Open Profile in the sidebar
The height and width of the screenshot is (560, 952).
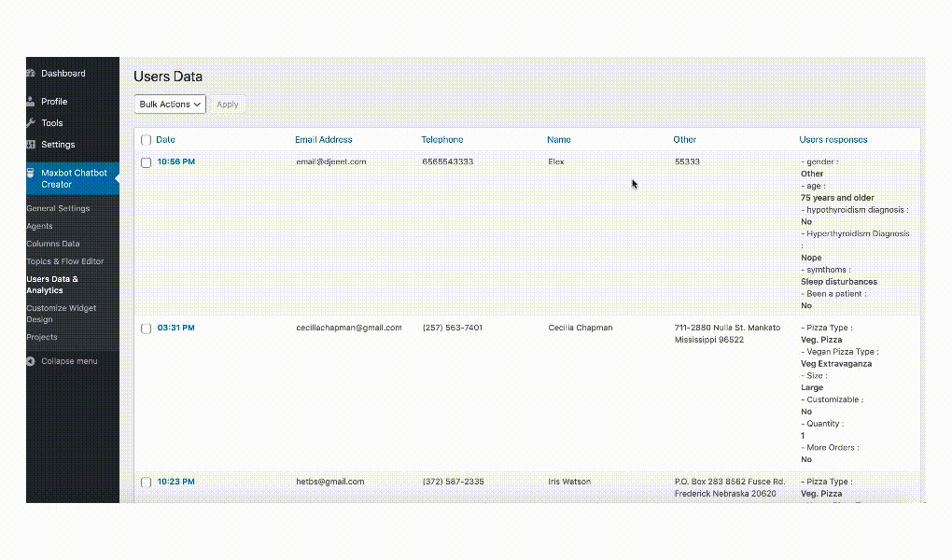pos(54,102)
